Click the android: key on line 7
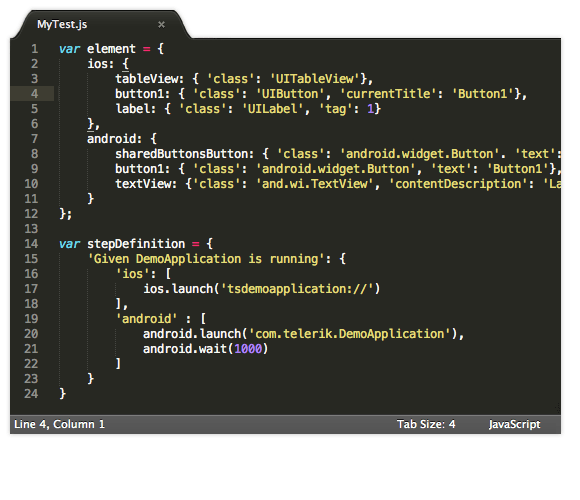This screenshot has height=500, width=580. click(115, 139)
